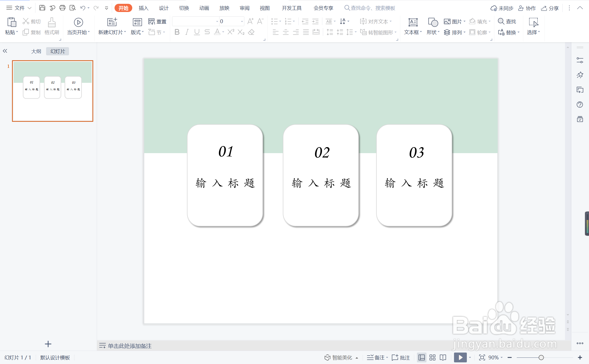Toggle justify text alignment
589x364 pixels.
pos(306,32)
